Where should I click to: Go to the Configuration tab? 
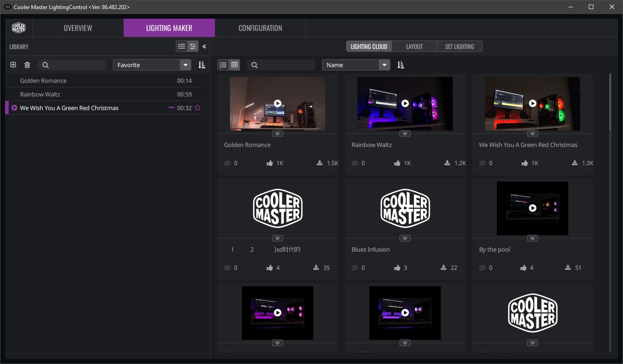(x=260, y=28)
